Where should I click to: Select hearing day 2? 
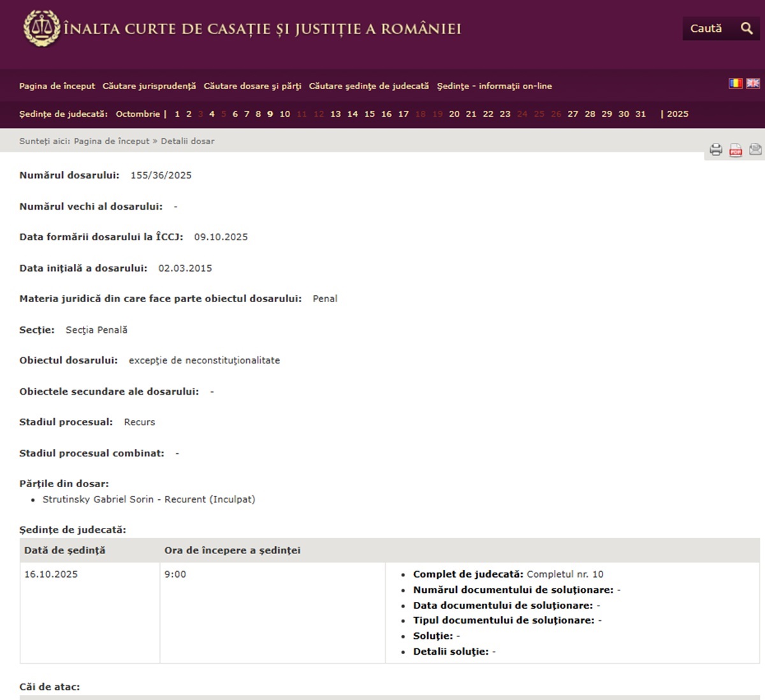tap(189, 114)
